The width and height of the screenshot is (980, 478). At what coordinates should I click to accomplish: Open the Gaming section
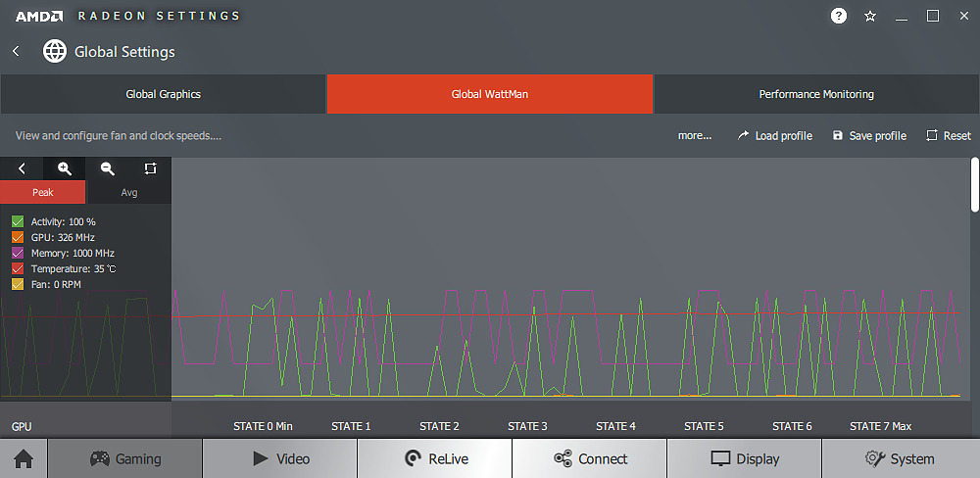click(125, 459)
